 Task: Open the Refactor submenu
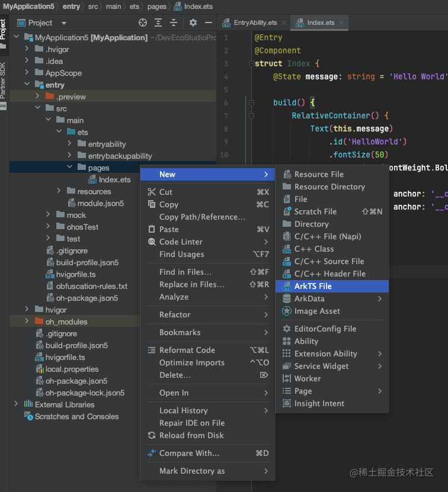(x=207, y=314)
